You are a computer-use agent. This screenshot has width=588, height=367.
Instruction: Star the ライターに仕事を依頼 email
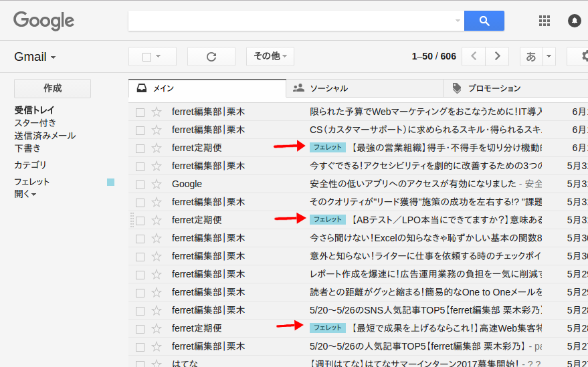coord(157,256)
